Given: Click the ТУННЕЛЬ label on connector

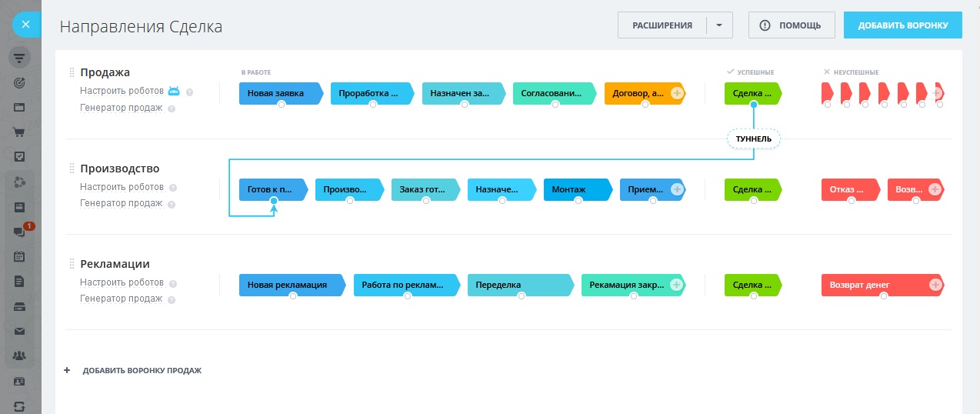Looking at the screenshot, I should coord(753,139).
